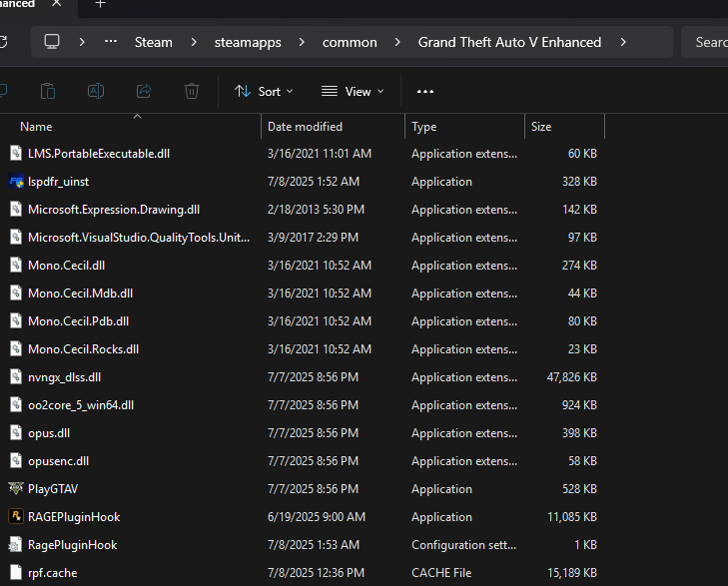Image resolution: width=728 pixels, height=586 pixels.
Task: Click the Rename icon in toolbar
Action: [96, 91]
